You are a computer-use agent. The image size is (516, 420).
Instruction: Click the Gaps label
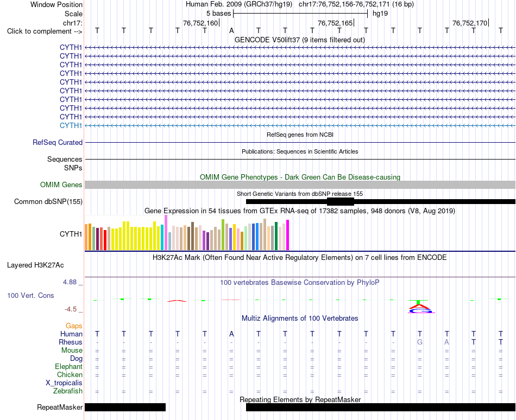click(x=74, y=326)
